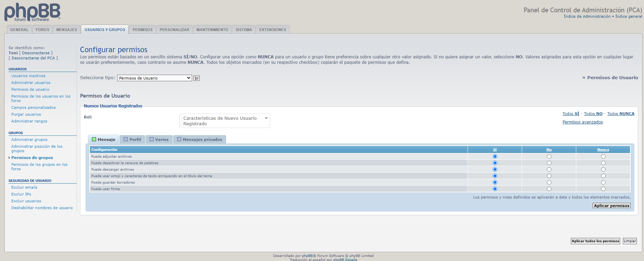Screen dimensions: 644x261
Task: Select Sí for 'Puede guardar borradores'
Action: pos(495,183)
